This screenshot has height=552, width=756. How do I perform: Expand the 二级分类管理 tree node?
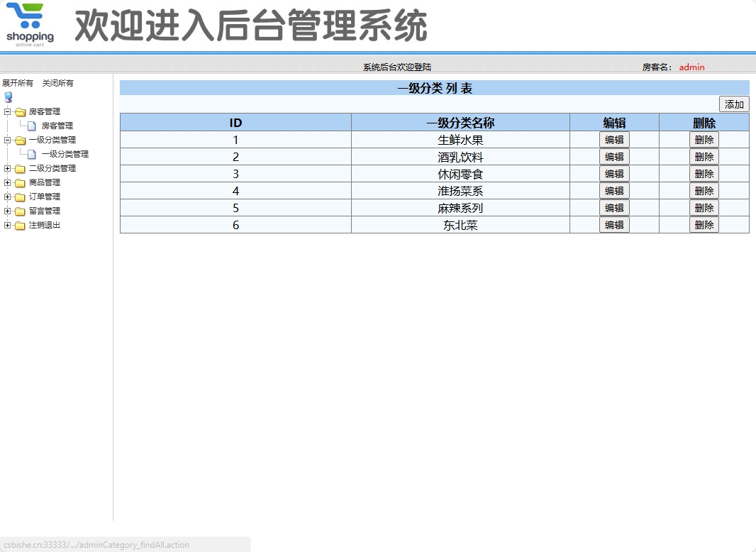click(7, 168)
